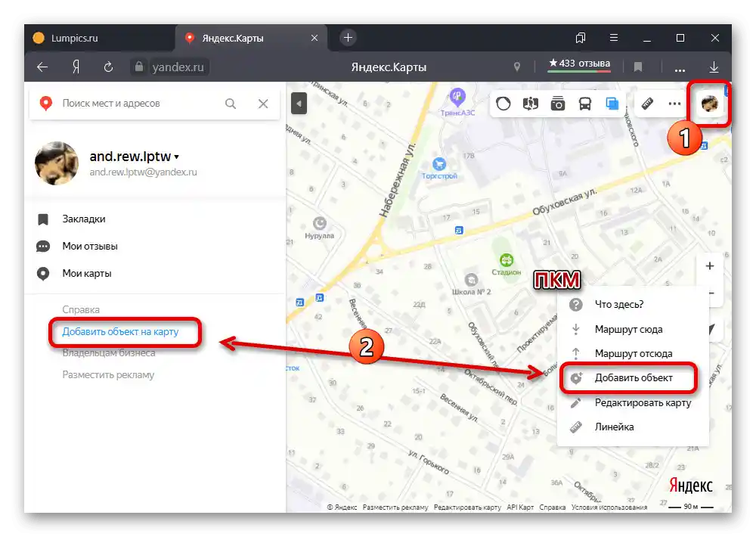Click the ТрансАЗС marker on the map
The width and height of the screenshot is (756, 537).
457,98
